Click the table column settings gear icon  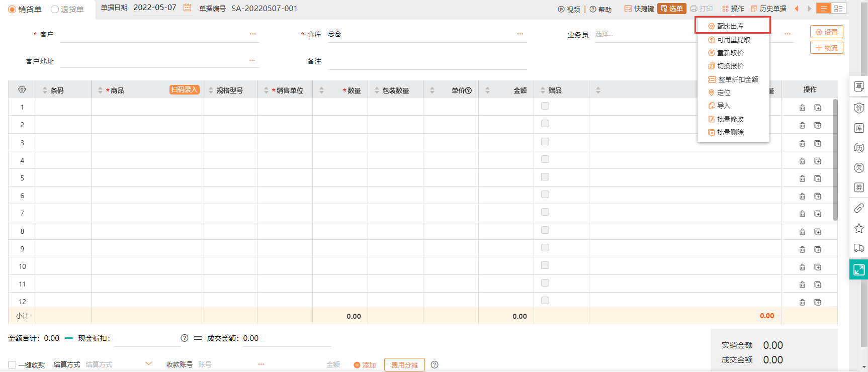[x=22, y=89]
